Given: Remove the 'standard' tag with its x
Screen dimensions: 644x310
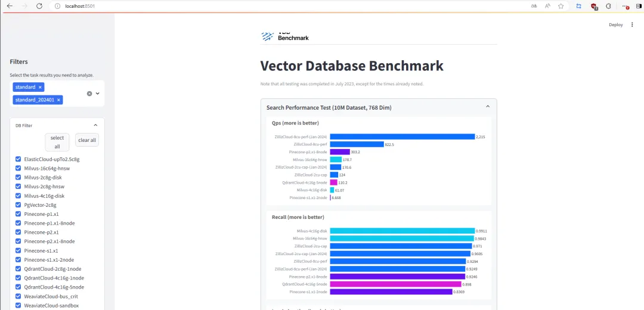Looking at the screenshot, I should point(40,87).
